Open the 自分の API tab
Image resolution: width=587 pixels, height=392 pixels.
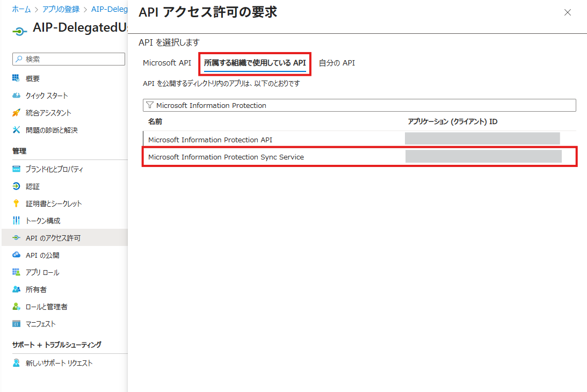[x=337, y=63]
